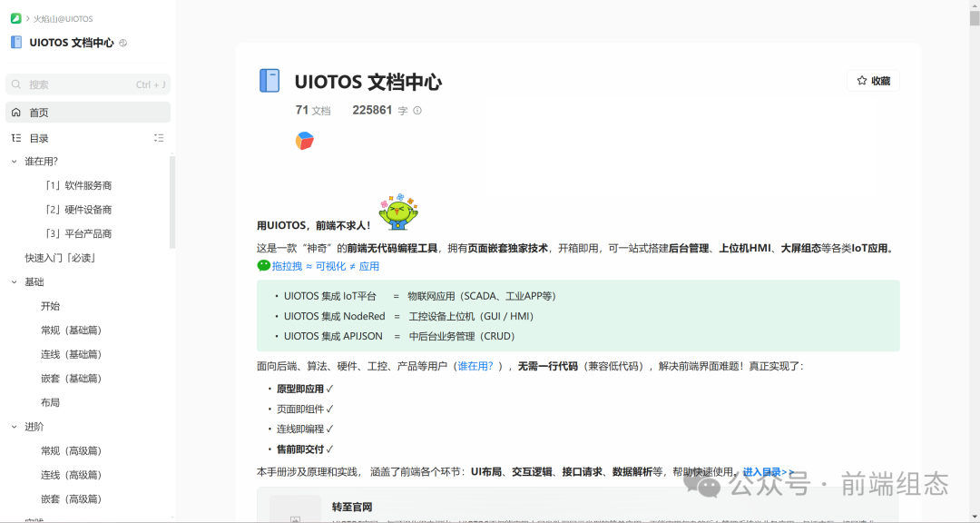
Task: Open settings via the gear icon next to sidebar title
Action: pyautogui.click(x=121, y=42)
